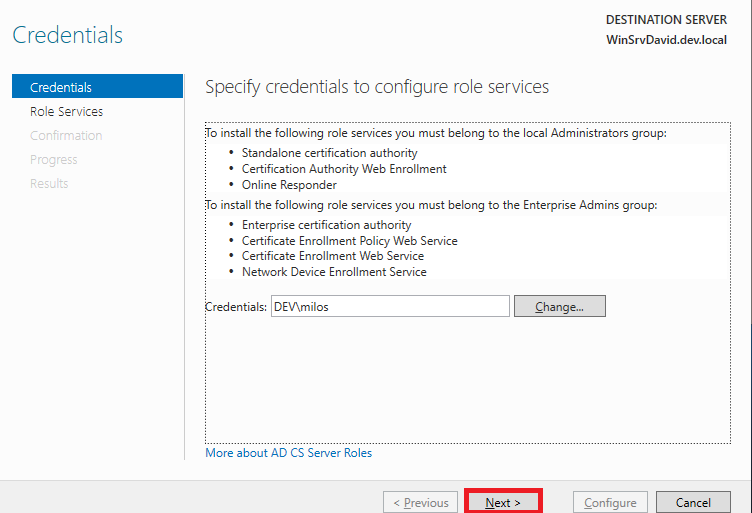Click the Standalone certification authority list entry
Image resolution: width=752 pixels, height=513 pixels.
coord(329,153)
